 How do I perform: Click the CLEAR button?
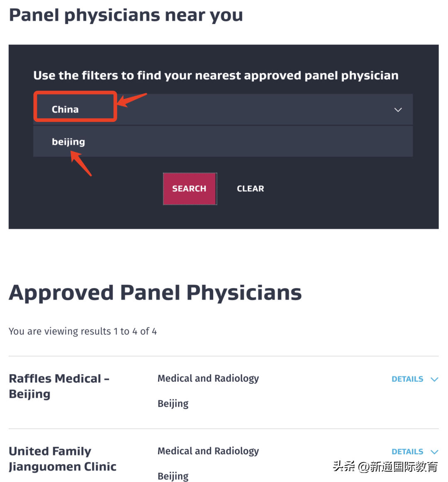coord(250,189)
